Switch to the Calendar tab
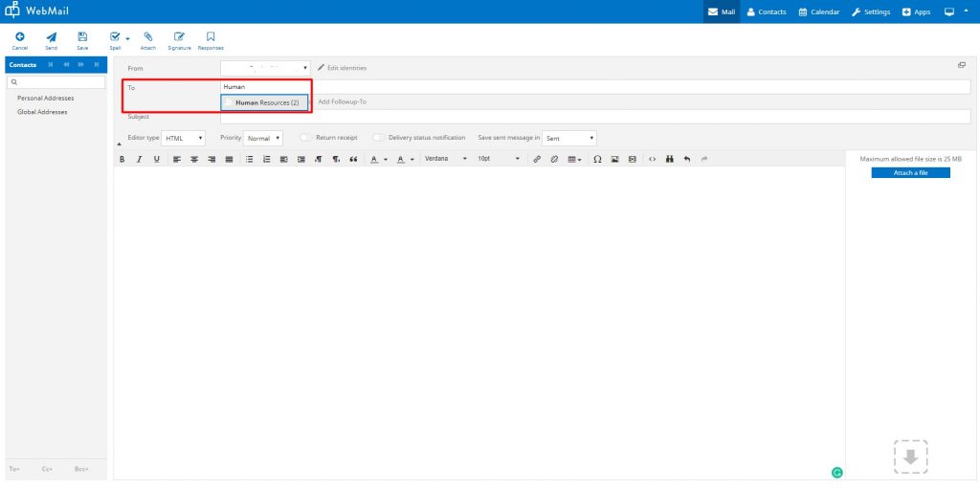 click(818, 11)
